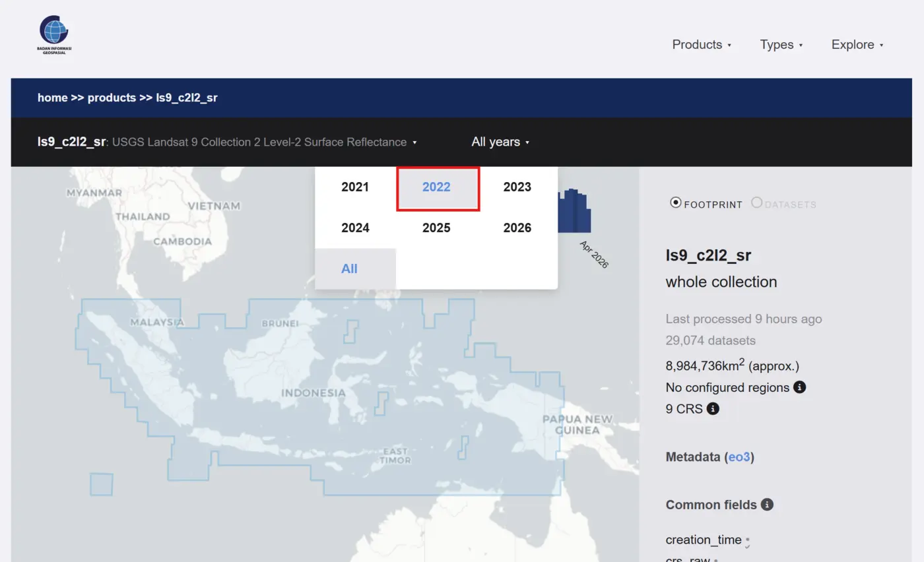Click the 'whole collection' subtitle text
This screenshot has height=562, width=924.
(721, 282)
